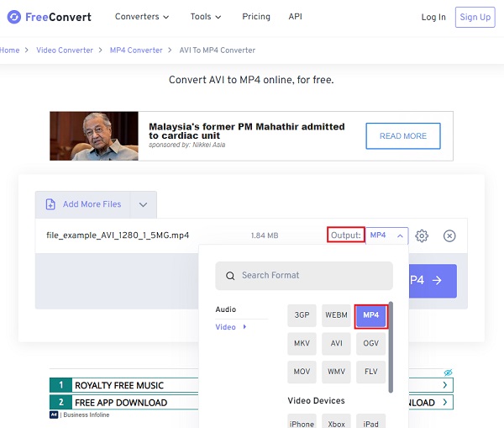504x428 pixels.
Task: Go to Home breadcrumb
Action: point(9,50)
